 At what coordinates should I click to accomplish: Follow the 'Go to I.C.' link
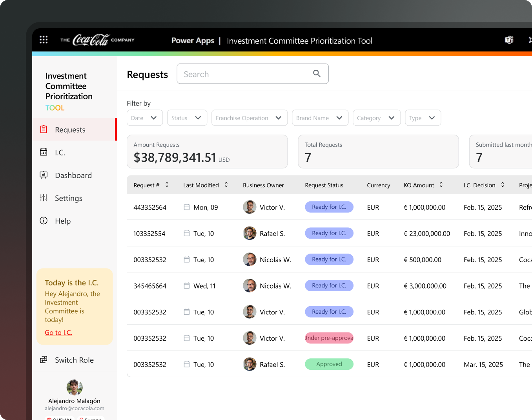[x=58, y=332]
